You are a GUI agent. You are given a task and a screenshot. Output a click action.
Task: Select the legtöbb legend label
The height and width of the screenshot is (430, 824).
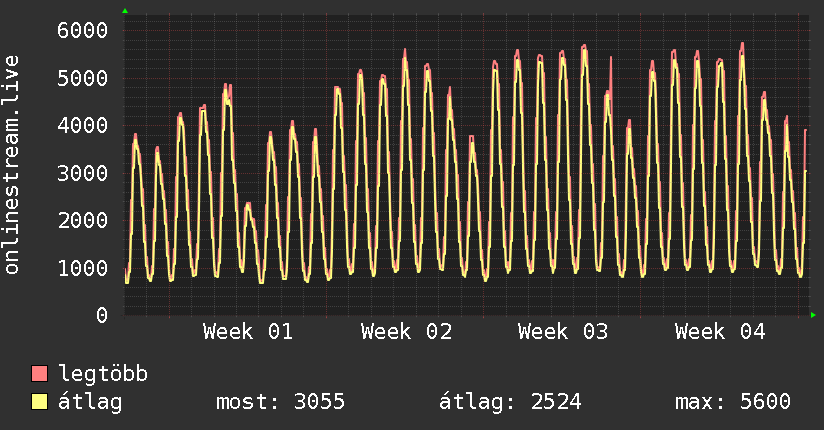(103, 374)
